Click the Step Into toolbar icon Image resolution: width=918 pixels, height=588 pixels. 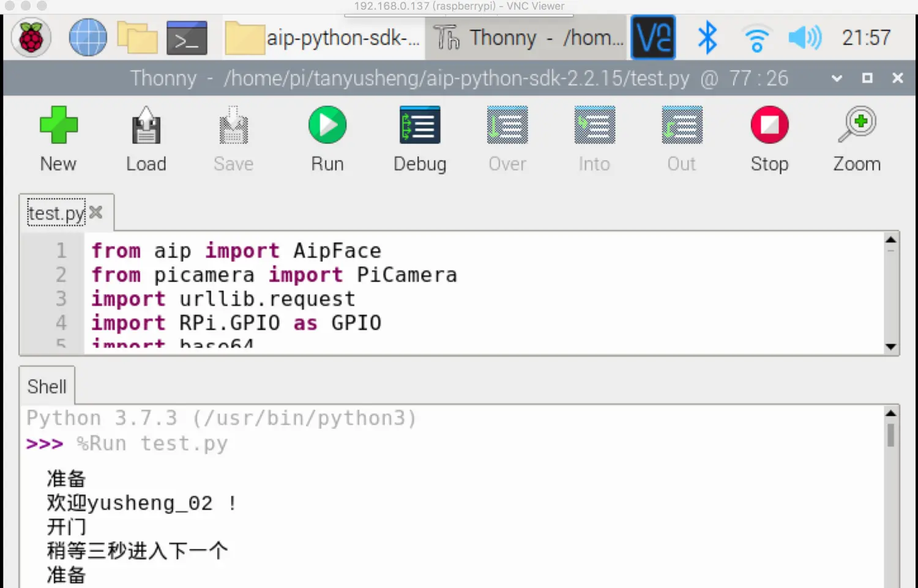[595, 125]
